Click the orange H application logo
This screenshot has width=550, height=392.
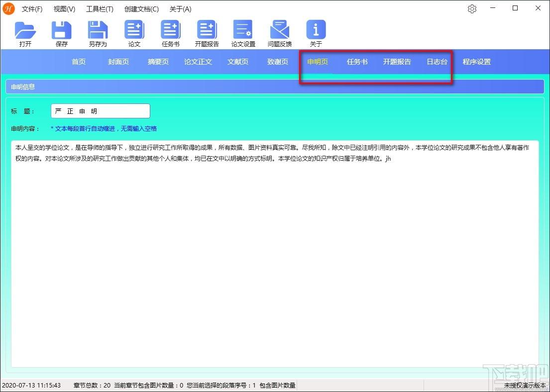tap(8, 9)
